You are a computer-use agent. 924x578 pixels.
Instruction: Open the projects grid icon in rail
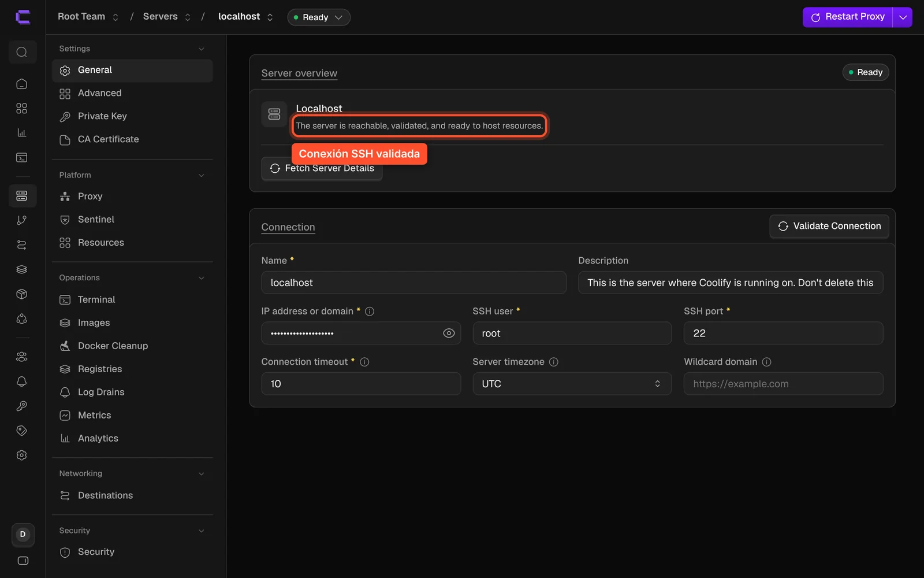click(x=22, y=109)
